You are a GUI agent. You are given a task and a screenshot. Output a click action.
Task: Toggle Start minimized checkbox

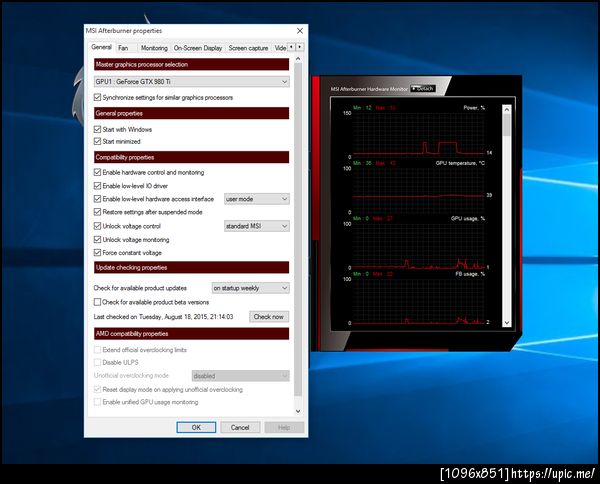pyautogui.click(x=97, y=142)
